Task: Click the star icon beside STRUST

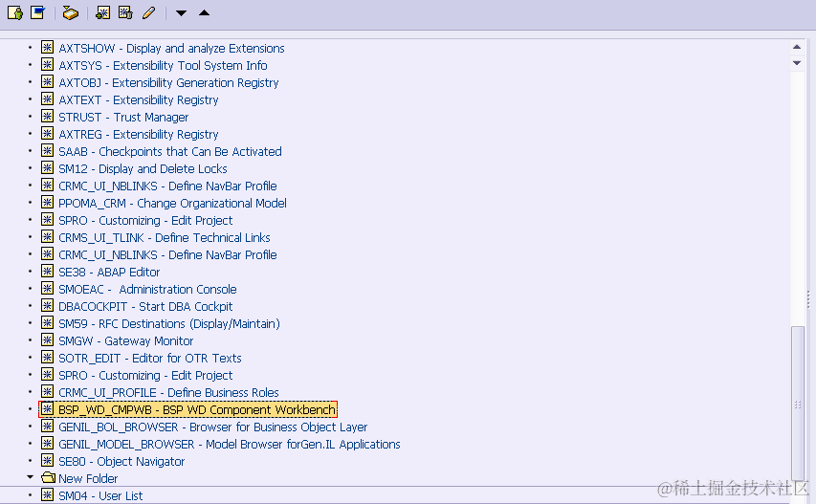Action: [x=48, y=117]
